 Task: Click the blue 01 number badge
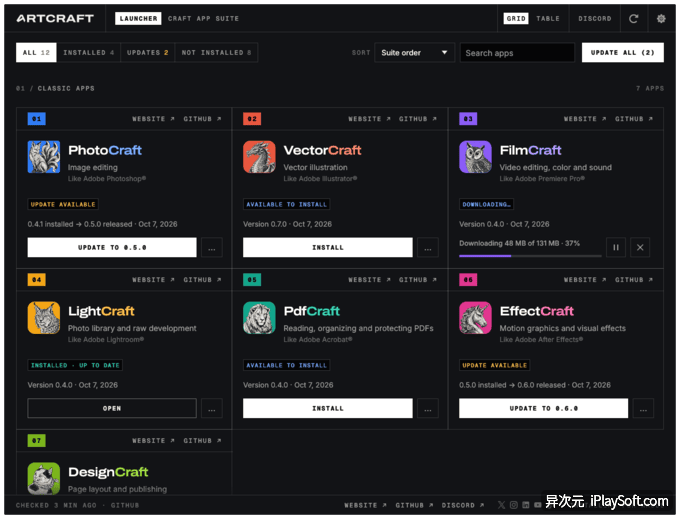[36, 118]
